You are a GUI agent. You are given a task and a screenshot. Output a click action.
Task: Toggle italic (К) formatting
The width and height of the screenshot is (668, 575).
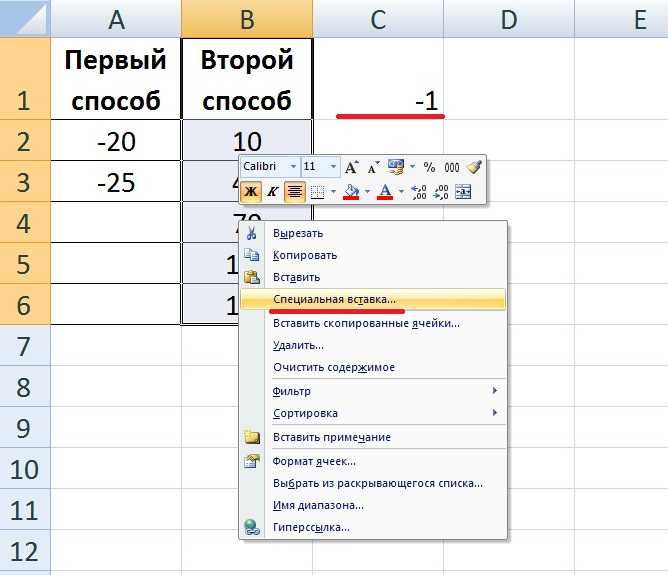pos(273,192)
